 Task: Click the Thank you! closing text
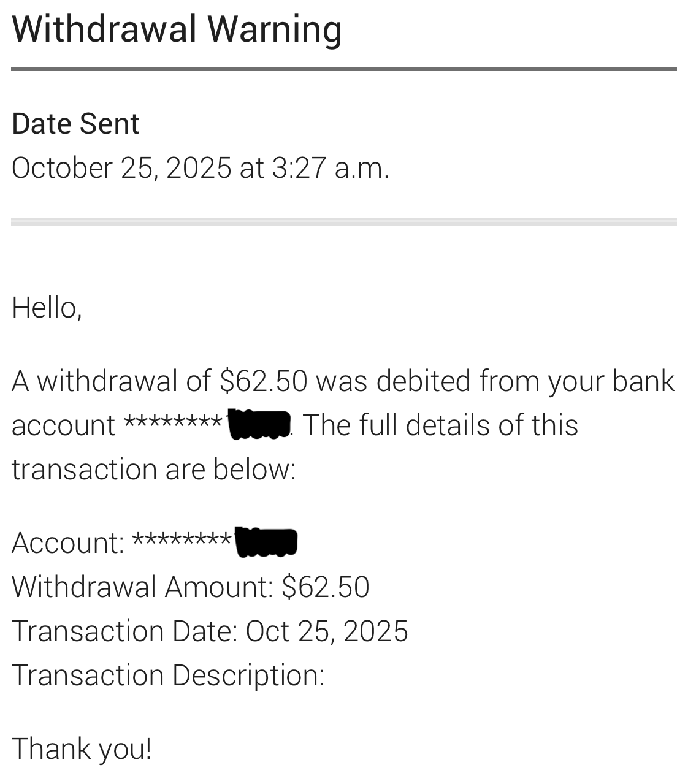pyautogui.click(x=81, y=748)
